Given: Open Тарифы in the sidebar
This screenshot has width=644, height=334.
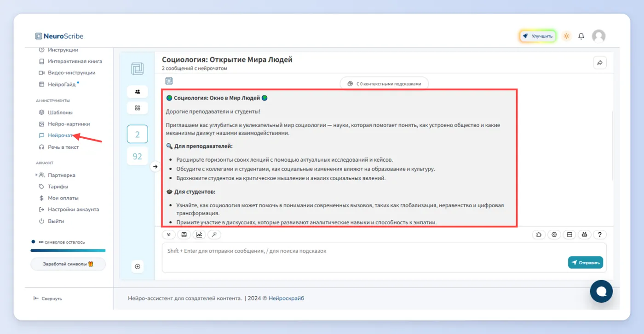Looking at the screenshot, I should (x=53, y=187).
